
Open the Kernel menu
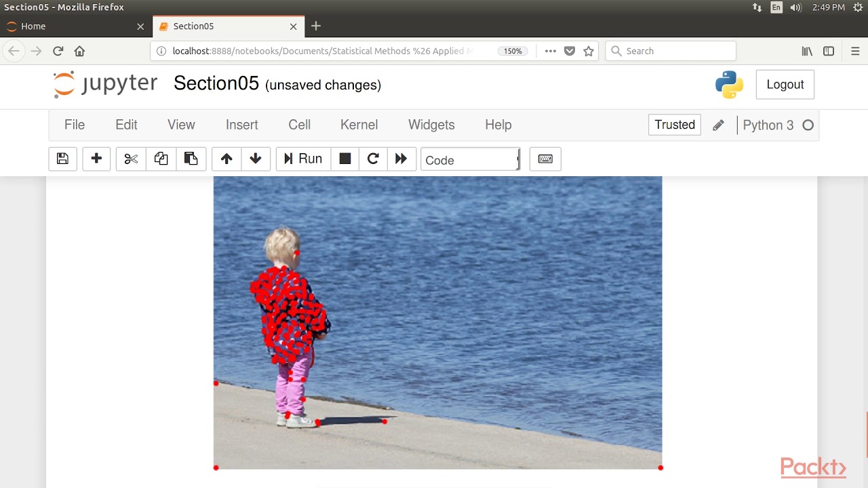359,125
